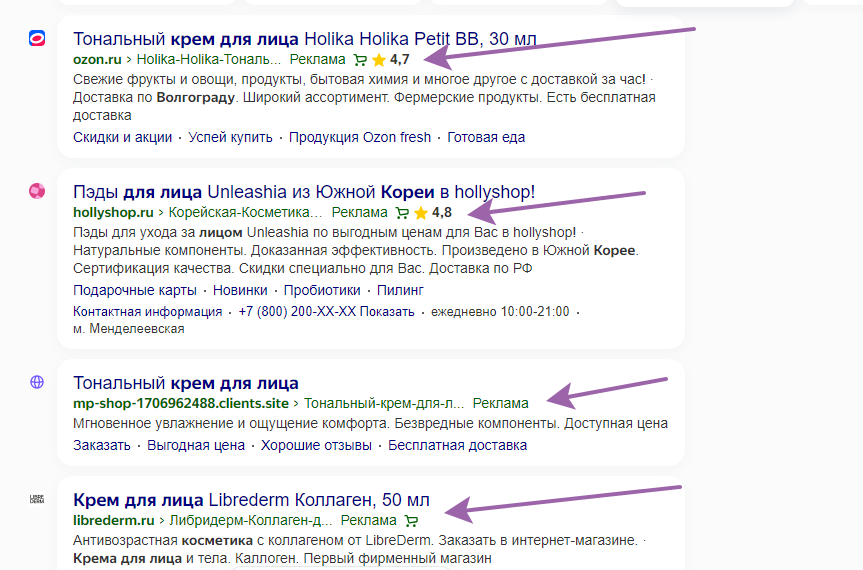This screenshot has width=863, height=570.
Task: Open the Скидки и акции sitelink
Action: point(122,137)
